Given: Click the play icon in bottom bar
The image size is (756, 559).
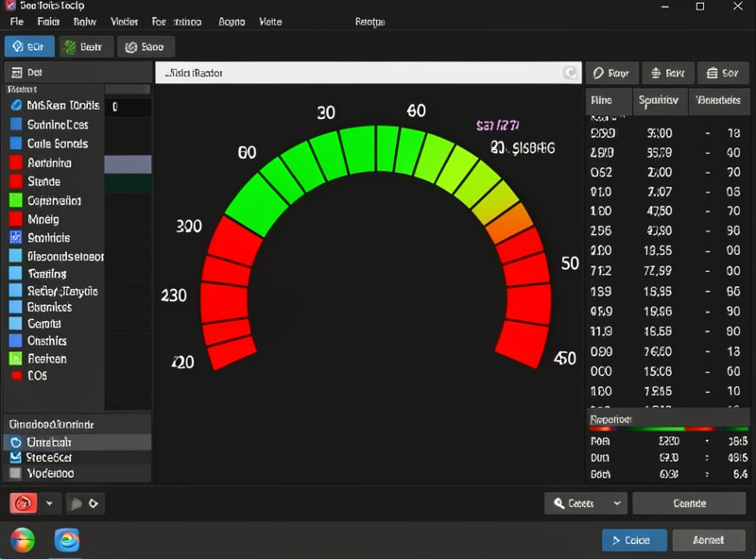Looking at the screenshot, I should tap(77, 504).
